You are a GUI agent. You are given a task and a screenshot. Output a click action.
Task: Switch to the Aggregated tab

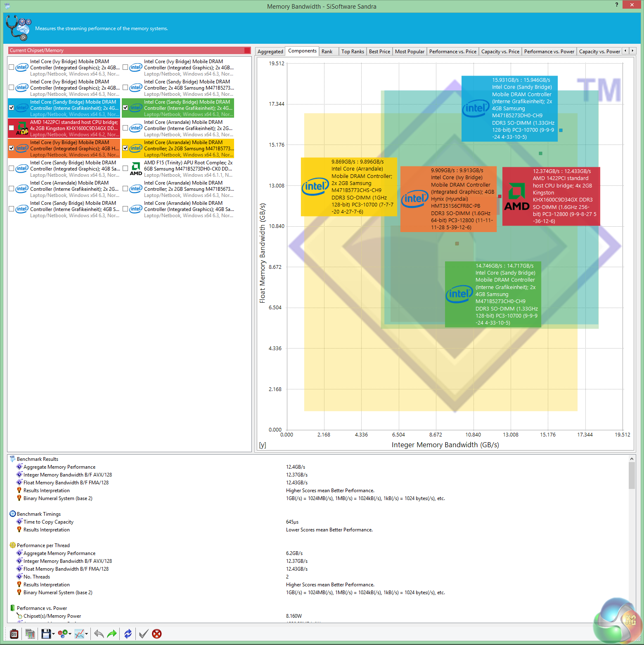pyautogui.click(x=270, y=52)
